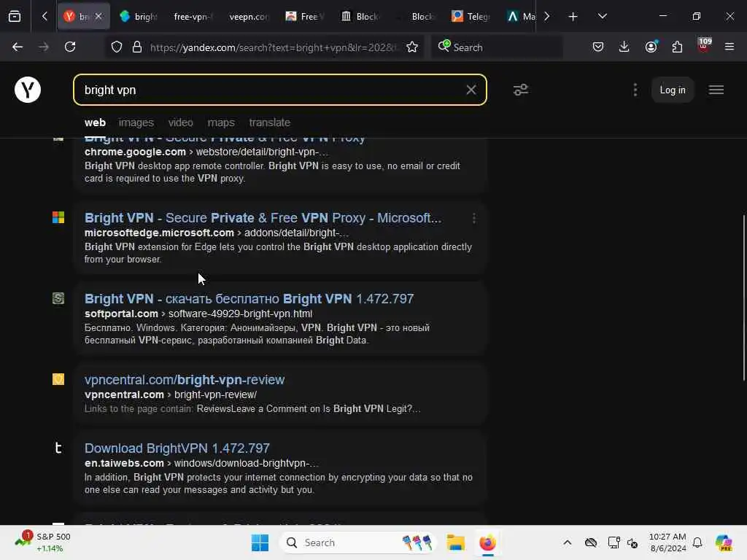Viewport: 747px width, 560px height.
Task: Open uBlock extension with 109 badge
Action: pyautogui.click(x=704, y=46)
